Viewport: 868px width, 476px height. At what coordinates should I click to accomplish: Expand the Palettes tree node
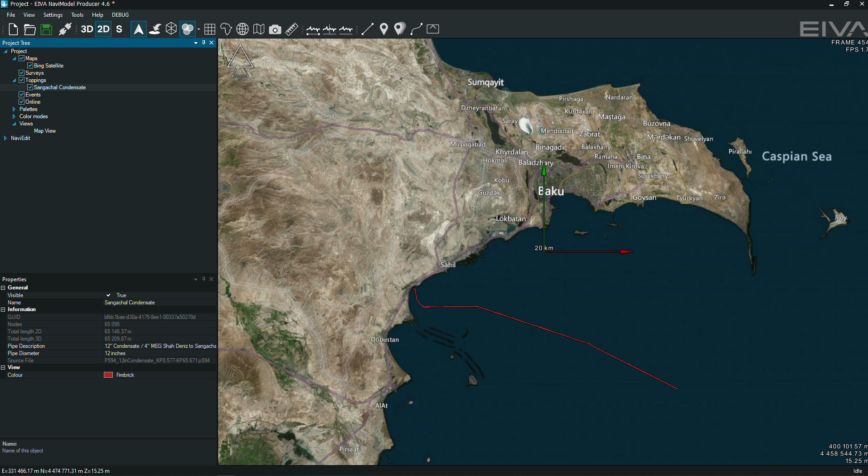[x=14, y=109]
